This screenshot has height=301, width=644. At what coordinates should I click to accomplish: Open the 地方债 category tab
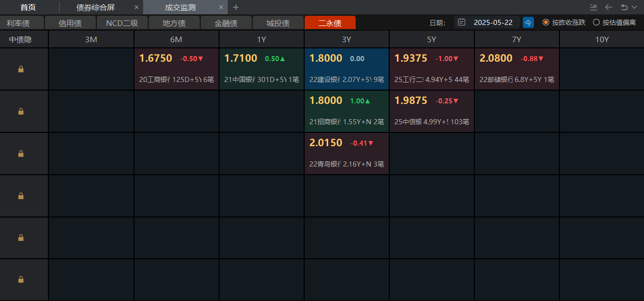pyautogui.click(x=174, y=23)
